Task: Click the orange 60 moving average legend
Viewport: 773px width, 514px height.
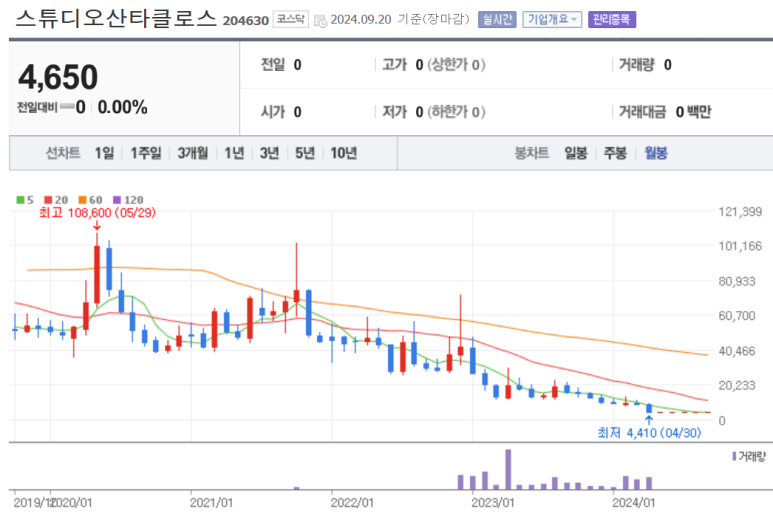Action: click(90, 200)
